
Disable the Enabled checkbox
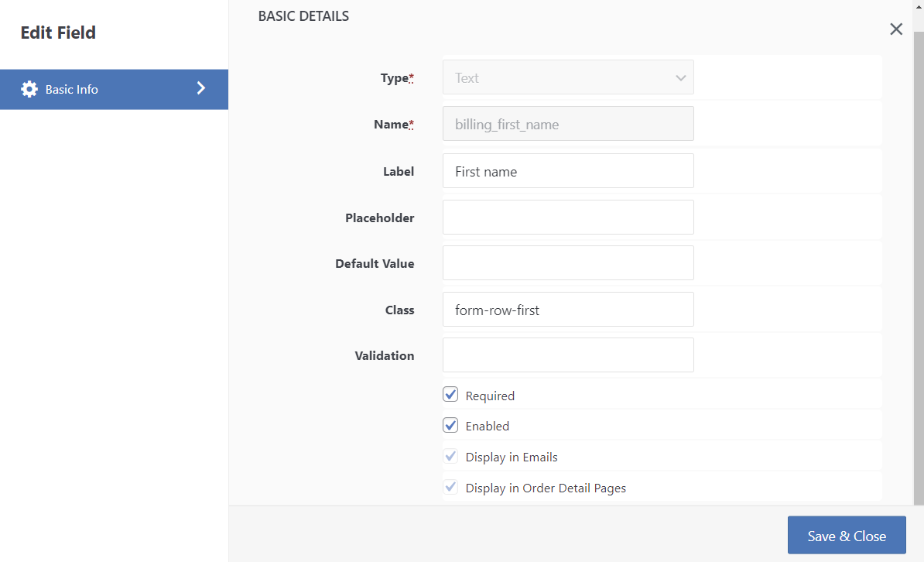click(450, 425)
